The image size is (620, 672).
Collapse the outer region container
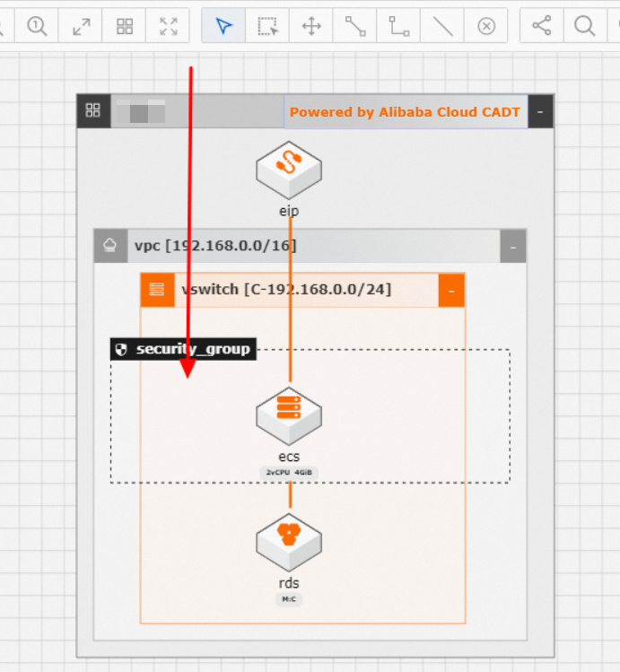pos(540,111)
